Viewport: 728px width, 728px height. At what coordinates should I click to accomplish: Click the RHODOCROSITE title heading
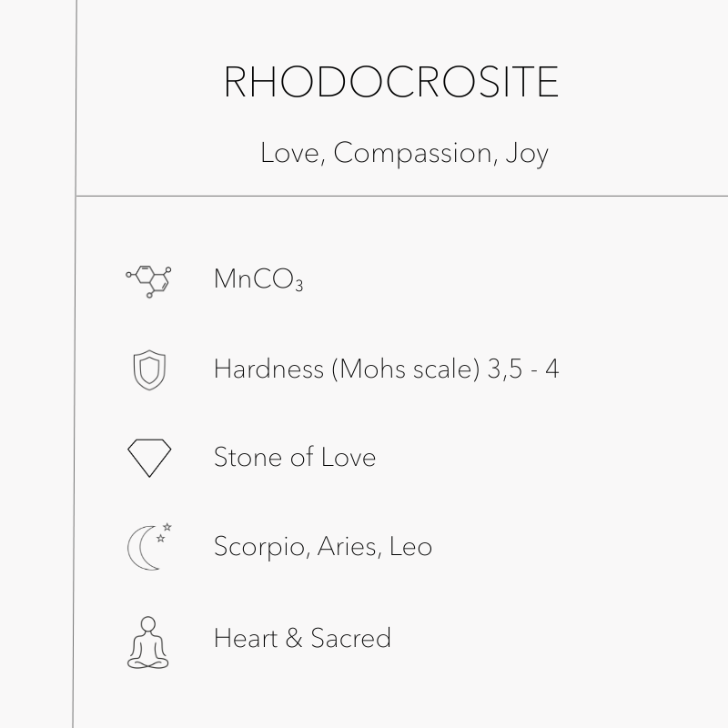(390, 83)
